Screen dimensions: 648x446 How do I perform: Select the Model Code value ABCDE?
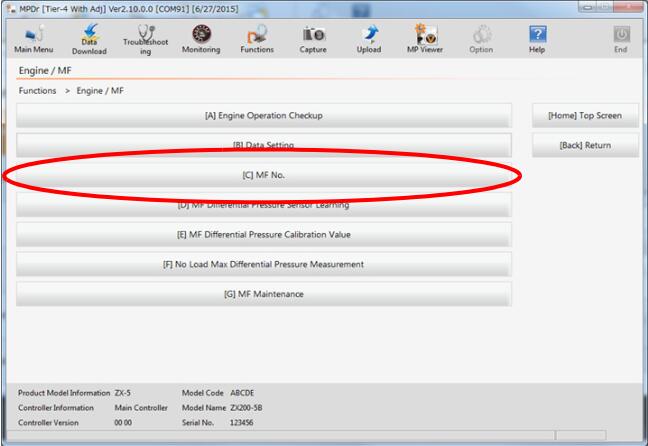point(242,393)
